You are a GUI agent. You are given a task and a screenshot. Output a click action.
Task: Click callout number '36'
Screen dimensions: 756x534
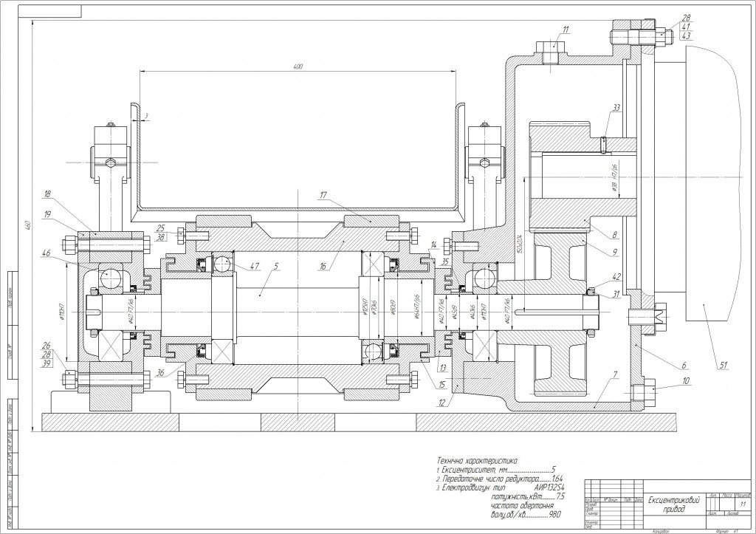pyautogui.click(x=161, y=372)
